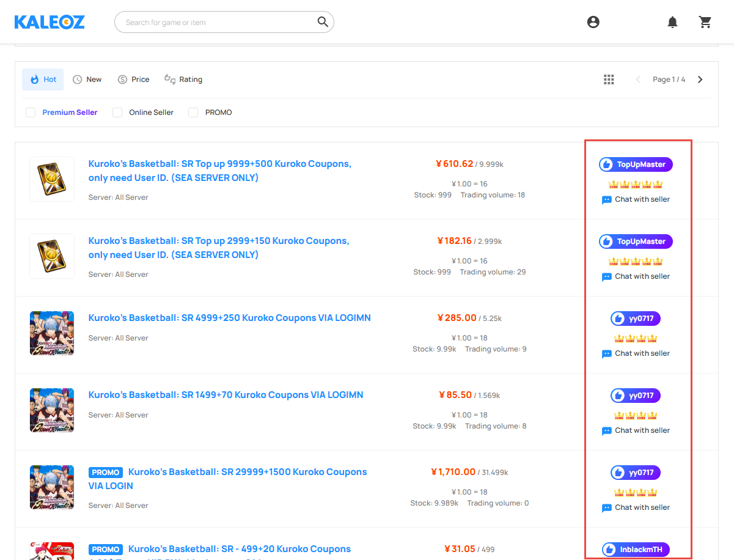
Task: Click coin card thumbnail of 9999+500 listing
Action: pyautogui.click(x=52, y=179)
